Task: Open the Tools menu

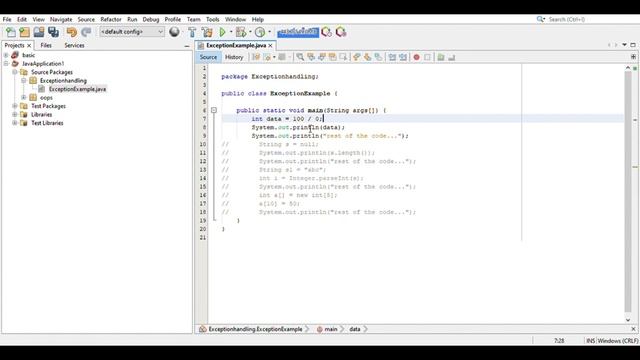Action: [212, 19]
